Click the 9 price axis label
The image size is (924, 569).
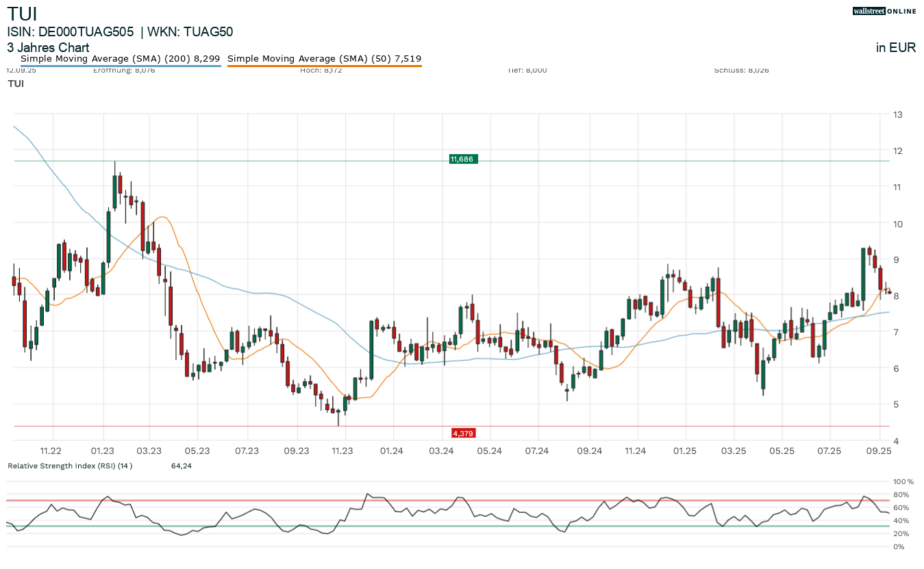coord(896,260)
